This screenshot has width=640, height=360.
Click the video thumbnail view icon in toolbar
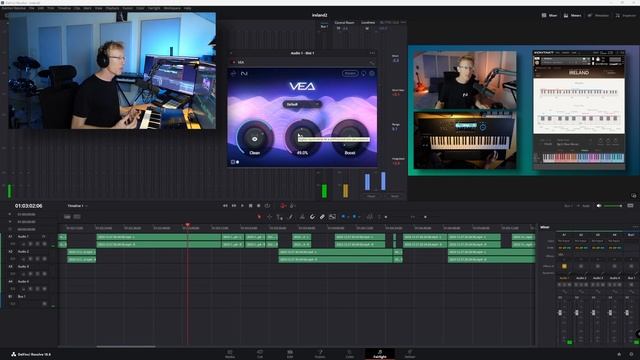click(x=332, y=217)
